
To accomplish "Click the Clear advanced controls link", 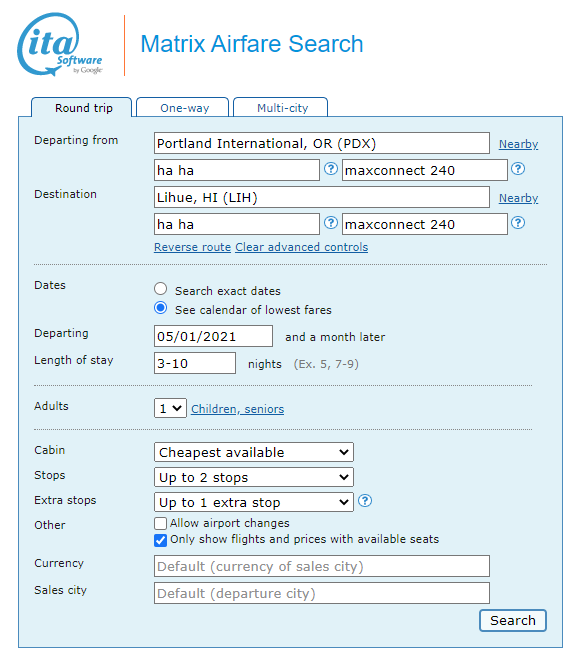I will click(x=302, y=247).
